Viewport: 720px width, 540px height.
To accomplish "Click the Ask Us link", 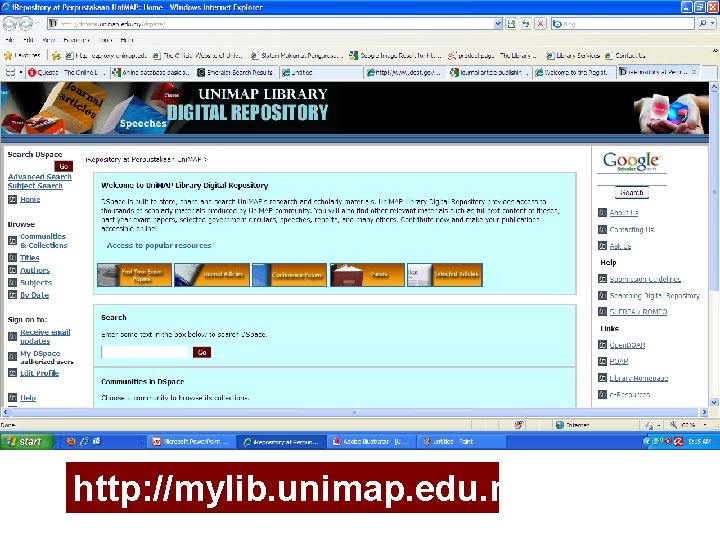I will tap(620, 246).
